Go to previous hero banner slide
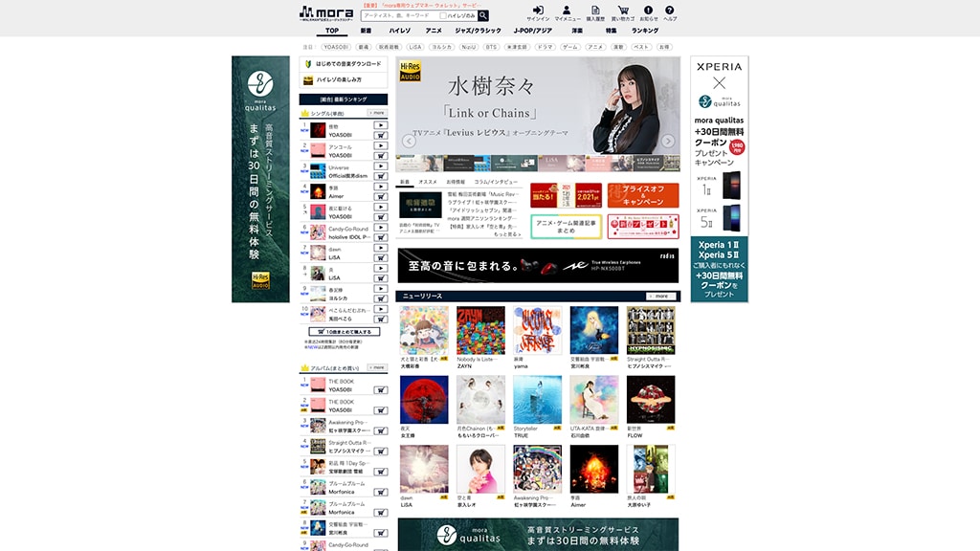Screen dimensions: 980x551 coord(409,142)
